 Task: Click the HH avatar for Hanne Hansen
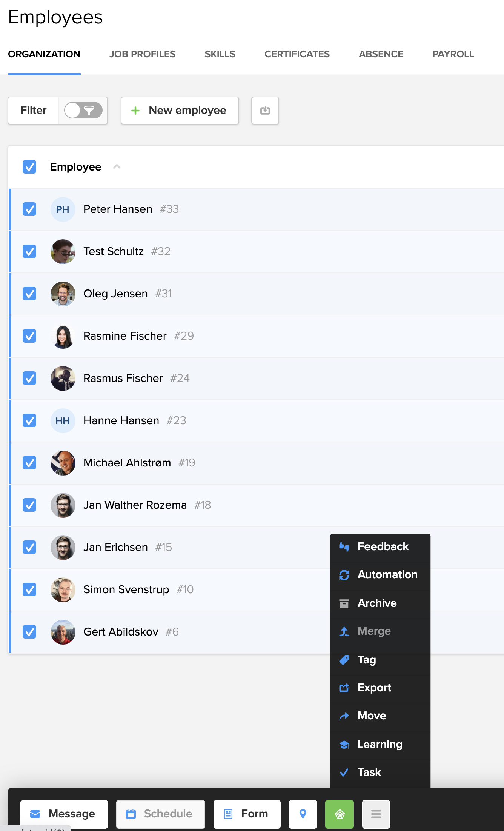point(63,421)
